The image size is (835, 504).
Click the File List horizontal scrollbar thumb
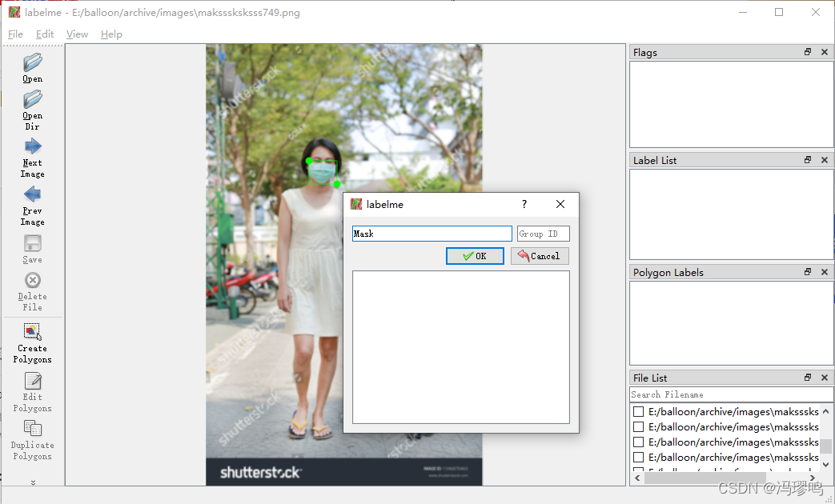pos(705,478)
